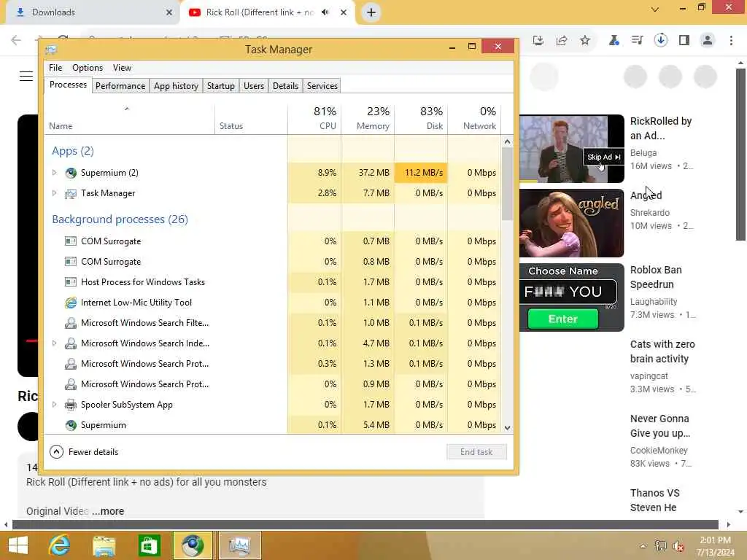Open Windows Store from the taskbar
747x560 pixels.
point(149,545)
